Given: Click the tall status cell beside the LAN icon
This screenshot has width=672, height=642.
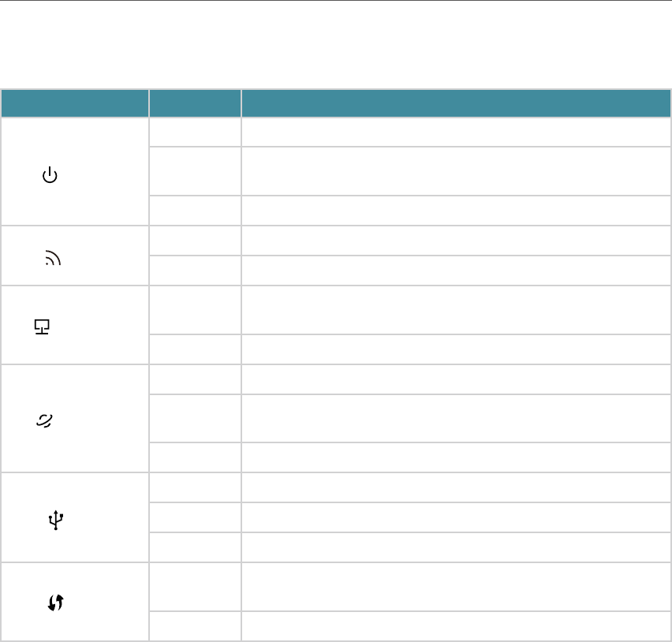Looking at the screenshot, I should tap(195, 310).
